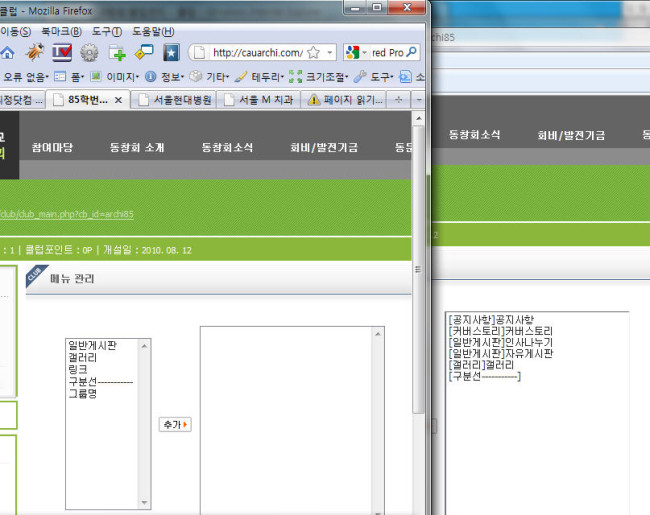
Task: Select 일반게시판 in the menu type list
Action: (x=92, y=345)
